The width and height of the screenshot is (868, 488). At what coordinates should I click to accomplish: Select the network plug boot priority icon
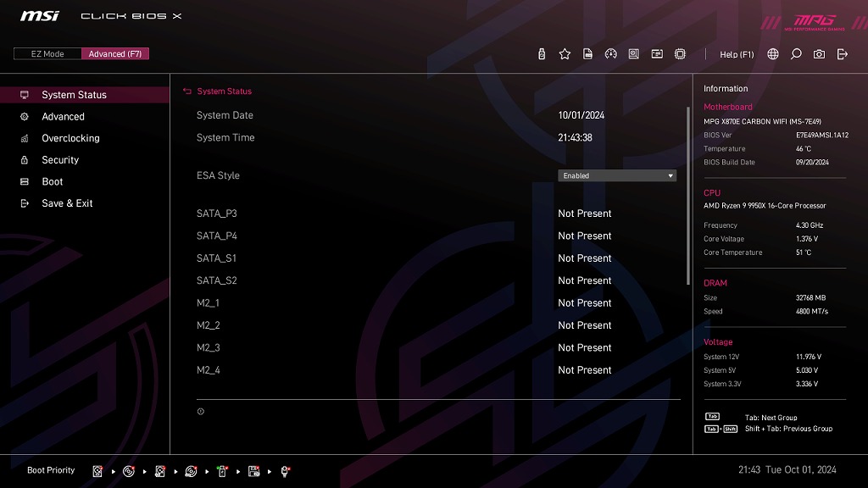point(285,471)
